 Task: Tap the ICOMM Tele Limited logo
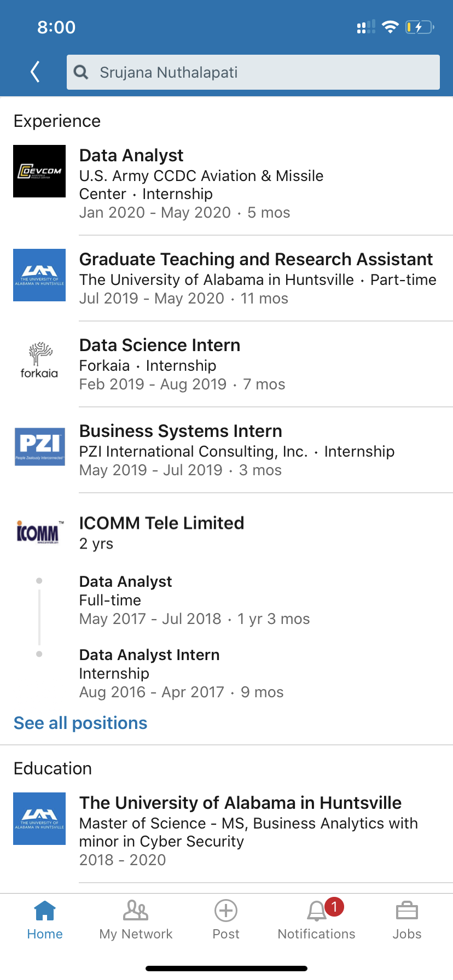pyautogui.click(x=39, y=532)
